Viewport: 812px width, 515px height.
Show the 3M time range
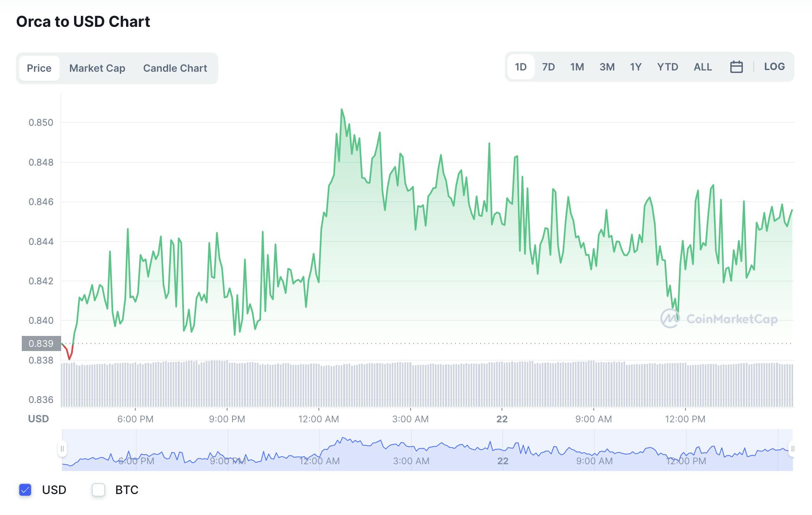coord(607,67)
